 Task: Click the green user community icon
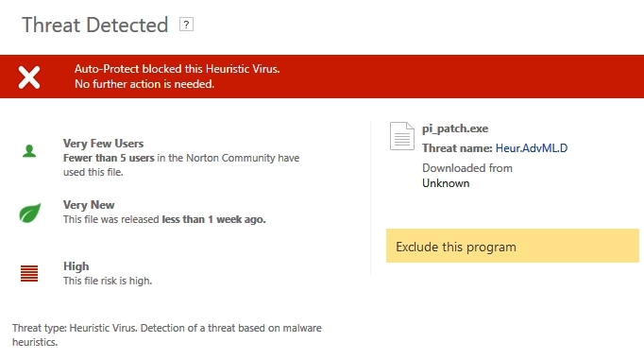tap(29, 151)
